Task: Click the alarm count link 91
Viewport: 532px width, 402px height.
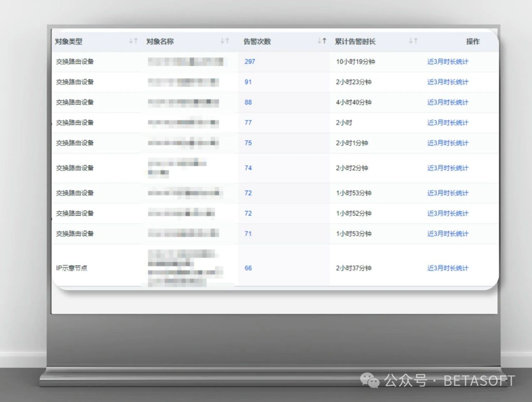Action: click(248, 82)
